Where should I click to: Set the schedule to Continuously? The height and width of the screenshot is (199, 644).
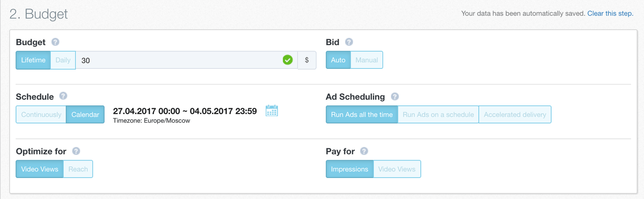(x=41, y=115)
